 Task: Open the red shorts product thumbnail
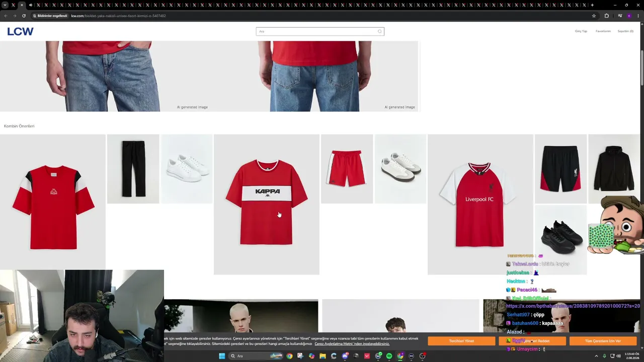[x=347, y=169]
